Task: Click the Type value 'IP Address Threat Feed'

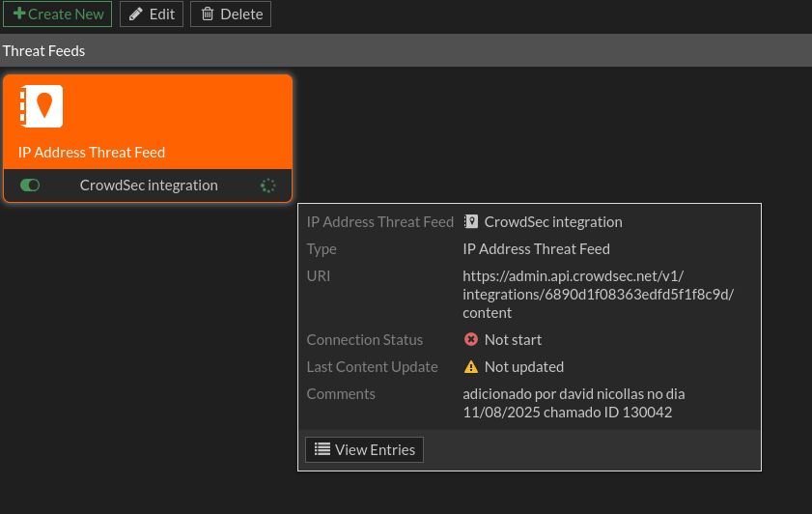Action: [x=536, y=249]
